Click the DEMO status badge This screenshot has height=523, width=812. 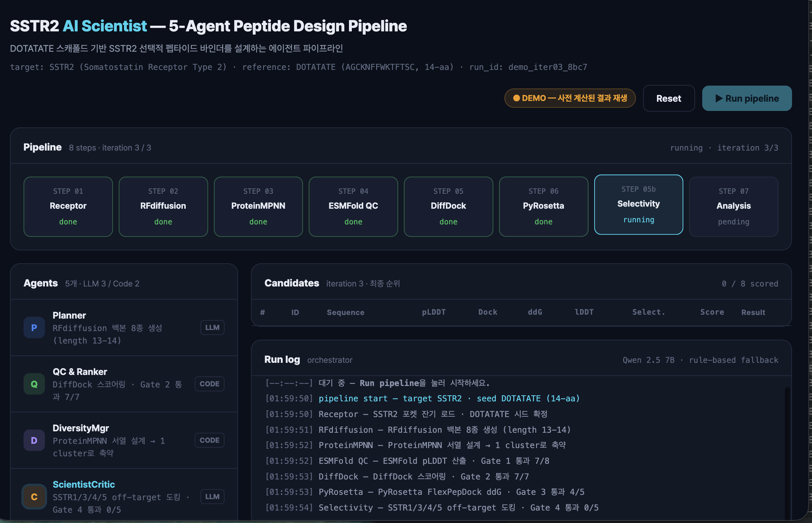[x=570, y=98]
